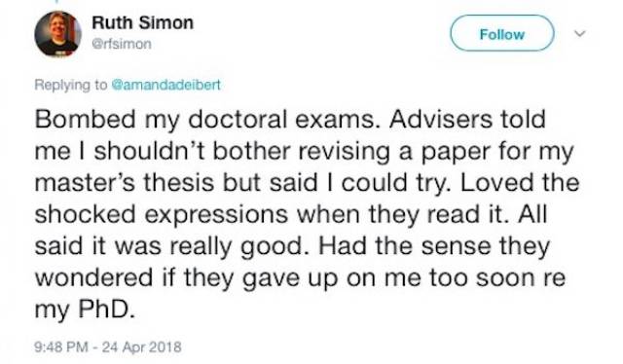
Task: Click the word 'wondered' in tweet
Action: click(93, 277)
